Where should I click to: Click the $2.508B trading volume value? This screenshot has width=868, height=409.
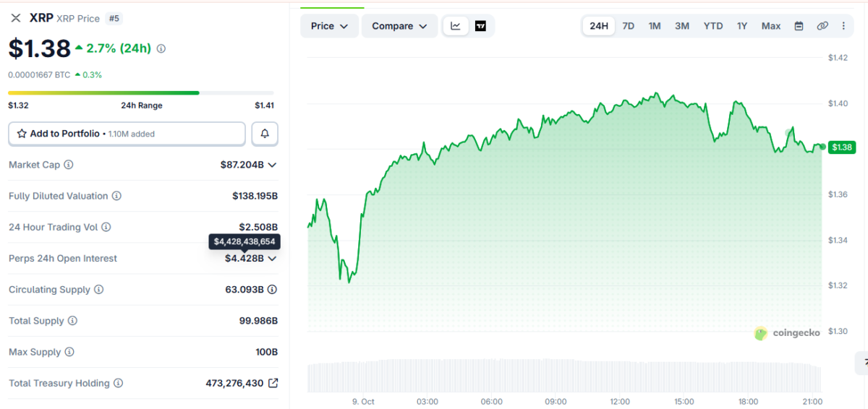(258, 227)
